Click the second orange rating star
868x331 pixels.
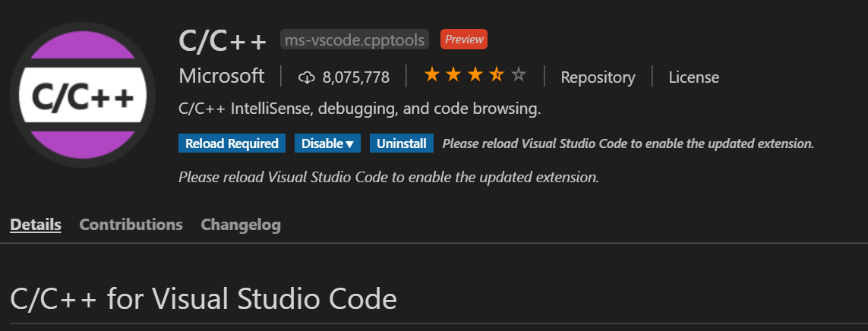(x=453, y=75)
